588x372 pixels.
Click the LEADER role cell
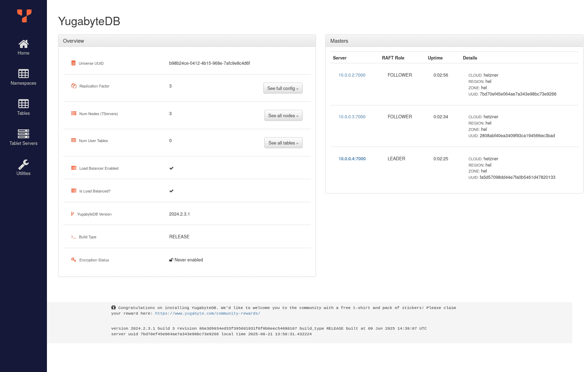pos(396,159)
